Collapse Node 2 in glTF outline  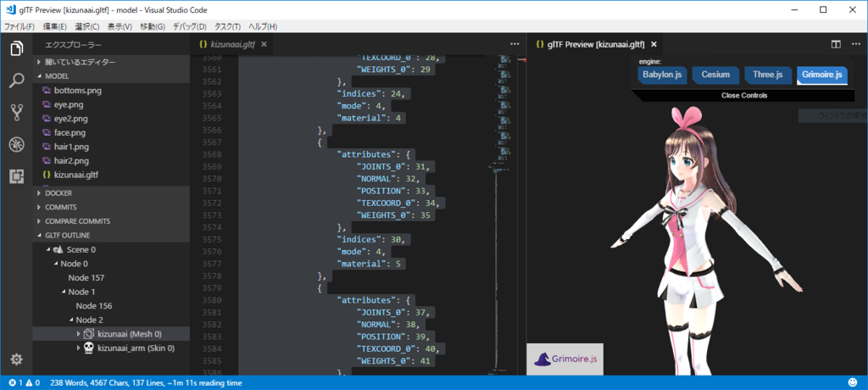[71, 320]
